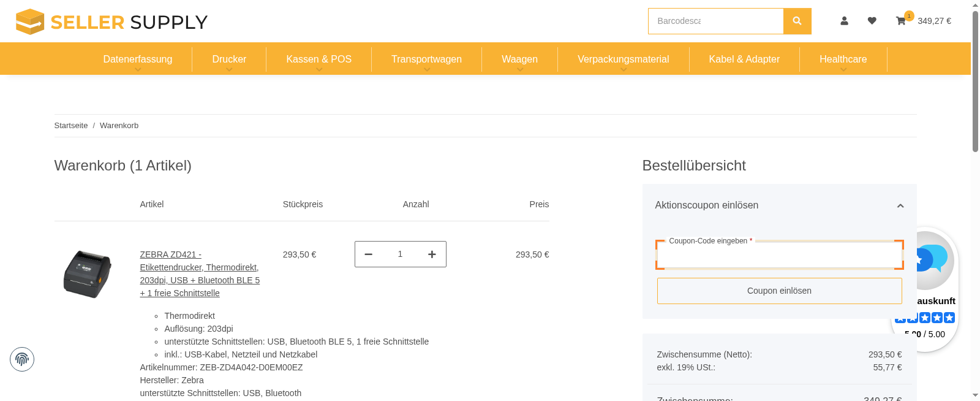
Task: Click the Artikelnummer ZEB-ZD4A042-D0EM00EZ text
Action: [x=221, y=367]
